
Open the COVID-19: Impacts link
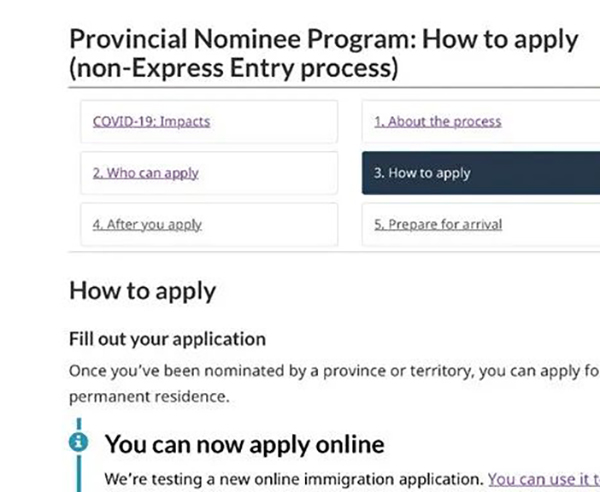tap(152, 122)
